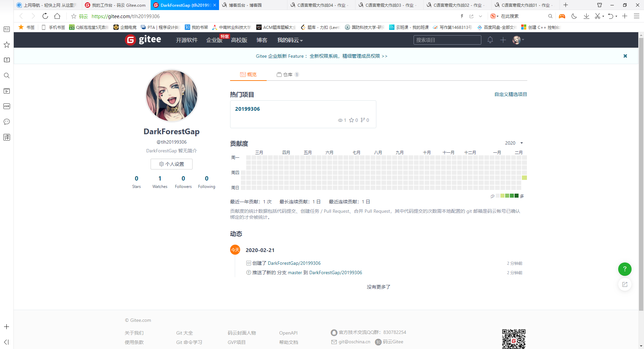Open the 20199306 repository link

click(x=248, y=109)
